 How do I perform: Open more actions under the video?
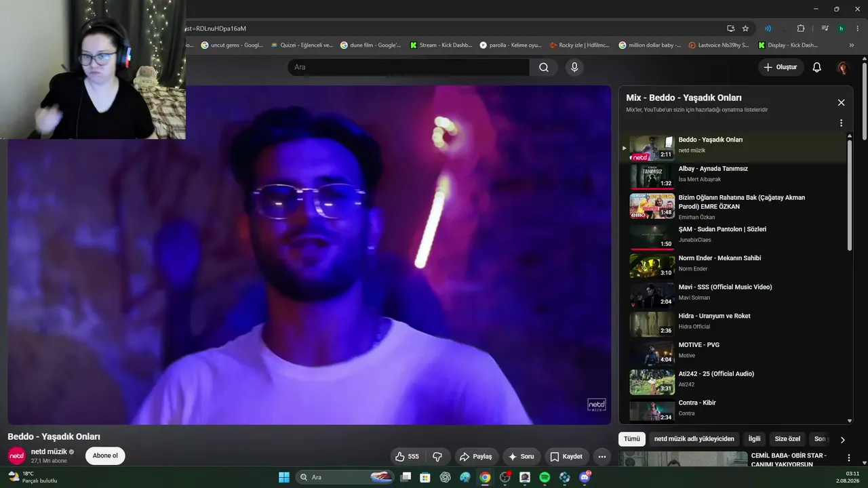click(x=601, y=457)
